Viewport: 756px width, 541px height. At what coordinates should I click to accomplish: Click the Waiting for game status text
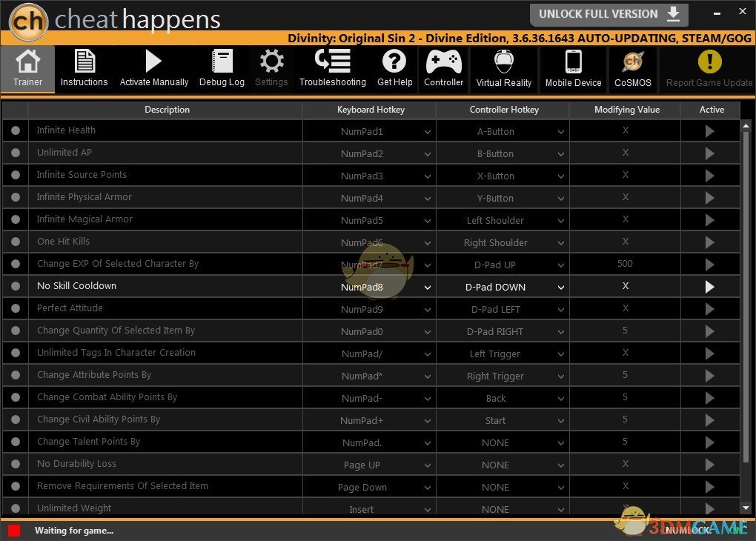74,531
